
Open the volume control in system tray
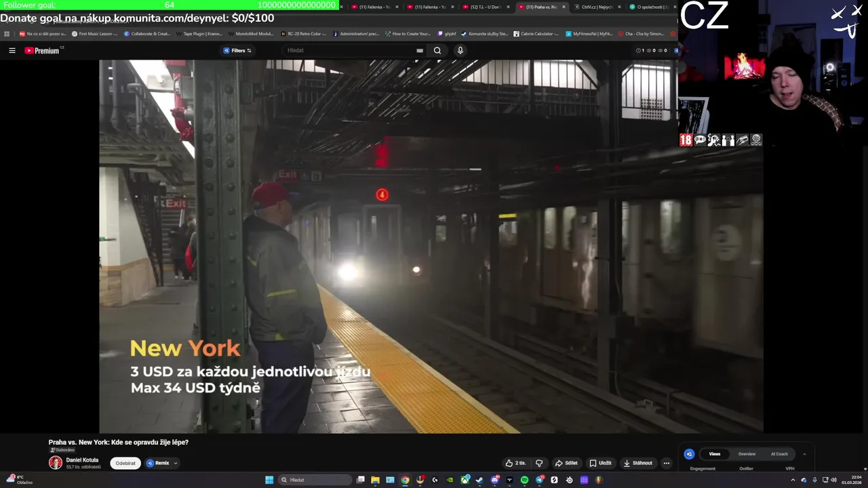[833, 480]
